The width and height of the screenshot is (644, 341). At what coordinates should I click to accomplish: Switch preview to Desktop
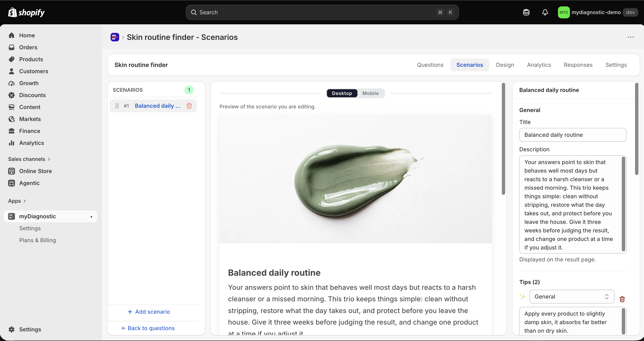click(342, 93)
